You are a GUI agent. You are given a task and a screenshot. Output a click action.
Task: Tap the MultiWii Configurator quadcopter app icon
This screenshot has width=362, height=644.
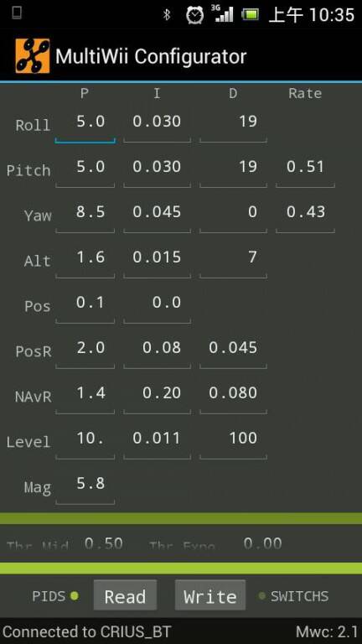click(33, 56)
